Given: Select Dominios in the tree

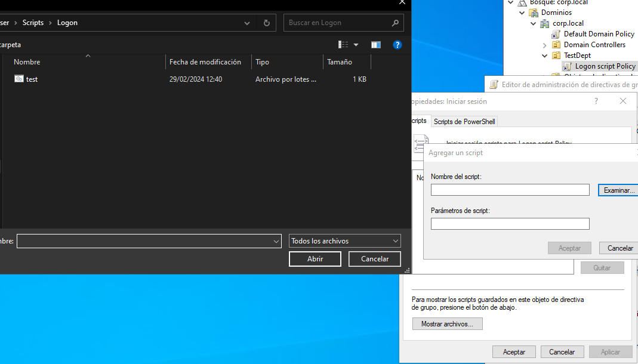Looking at the screenshot, I should (556, 13).
